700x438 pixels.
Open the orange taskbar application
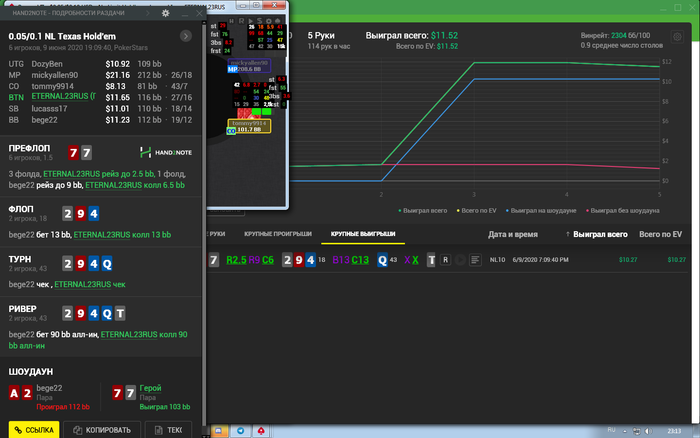coord(219,431)
